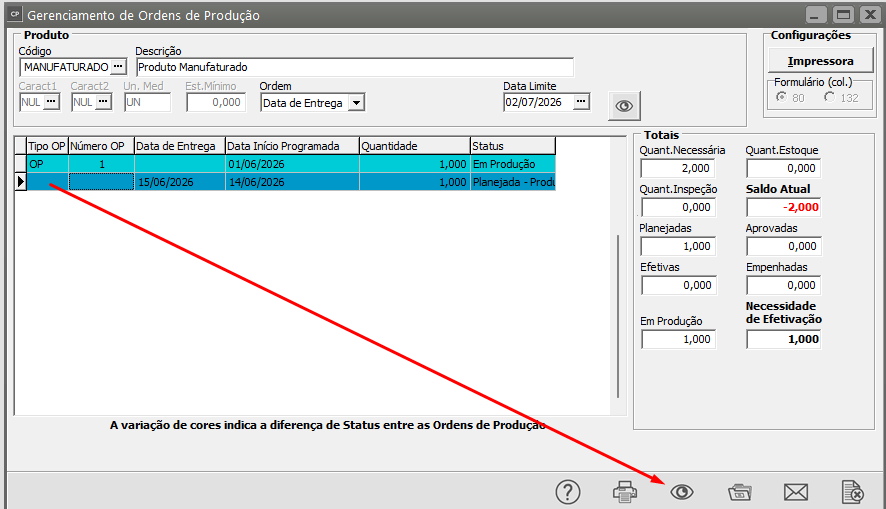Click the Status column header

click(x=513, y=146)
